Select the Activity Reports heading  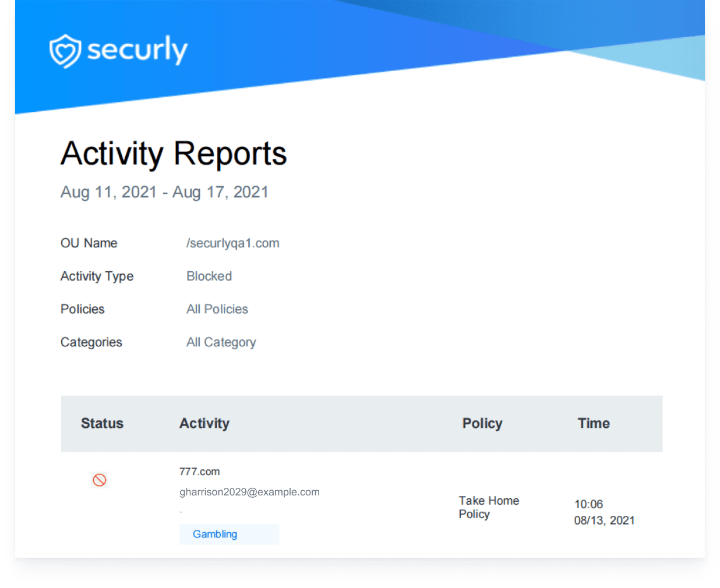(174, 154)
